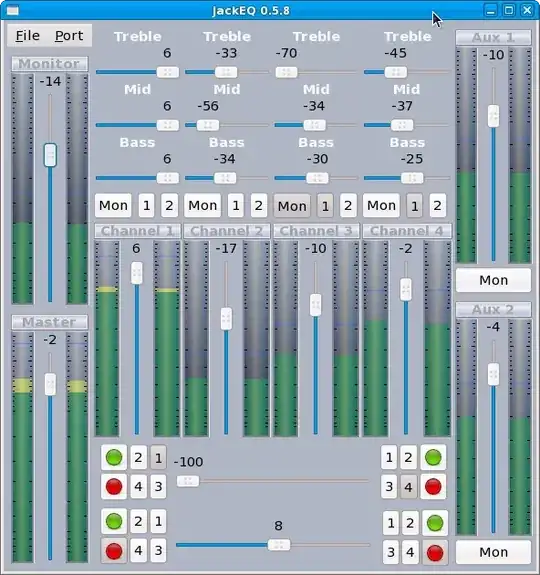Open the File menu
The image size is (540, 575).
pos(27,36)
